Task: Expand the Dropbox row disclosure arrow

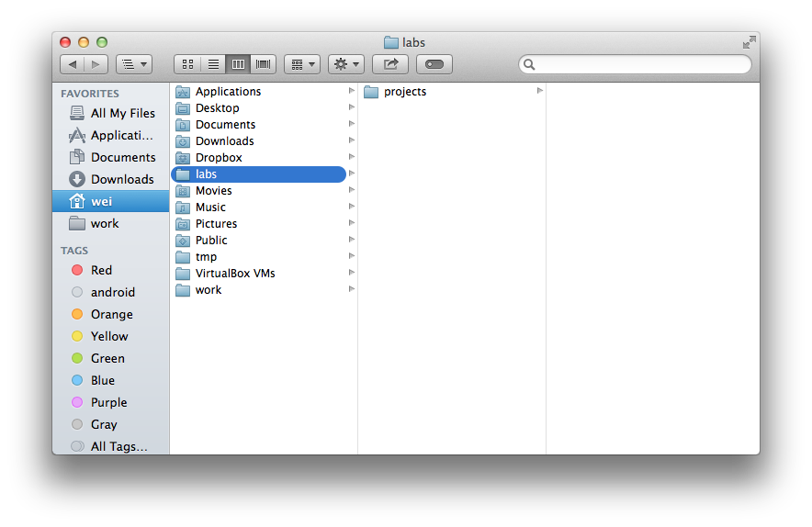Action: coord(352,157)
